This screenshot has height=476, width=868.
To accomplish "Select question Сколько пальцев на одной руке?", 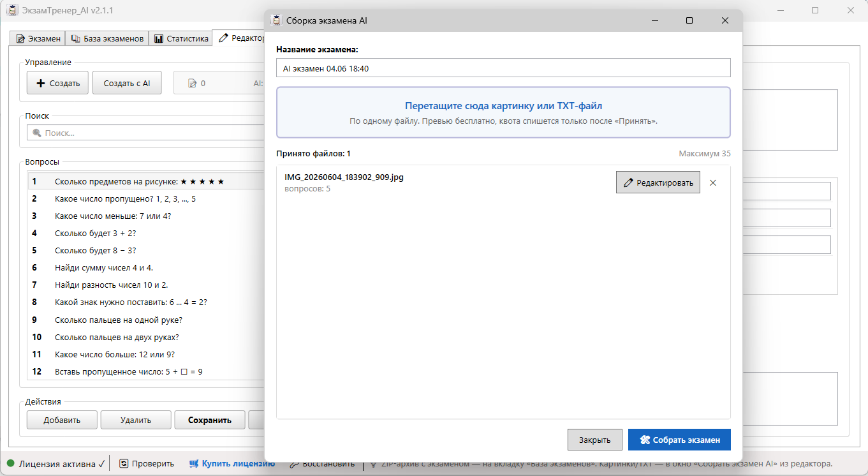I will pos(146,320).
